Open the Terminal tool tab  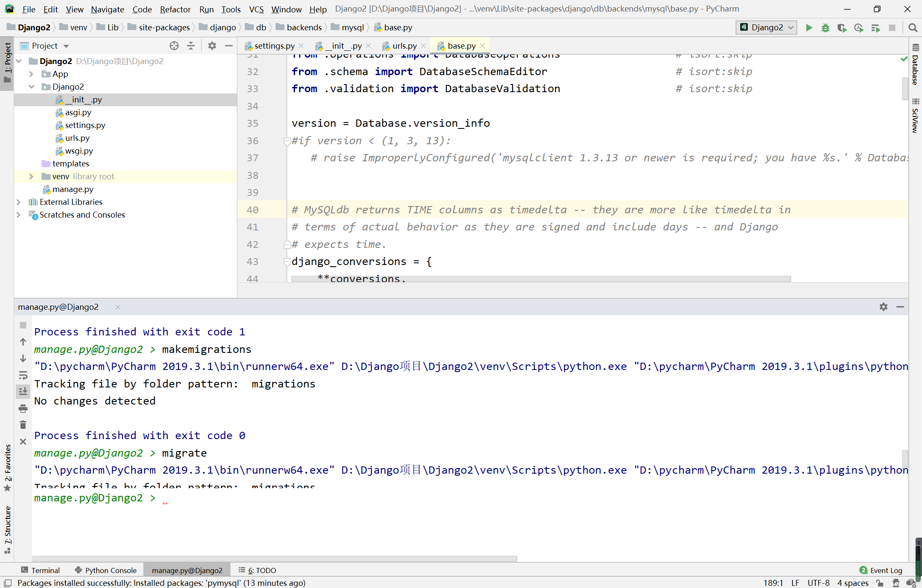click(x=41, y=570)
